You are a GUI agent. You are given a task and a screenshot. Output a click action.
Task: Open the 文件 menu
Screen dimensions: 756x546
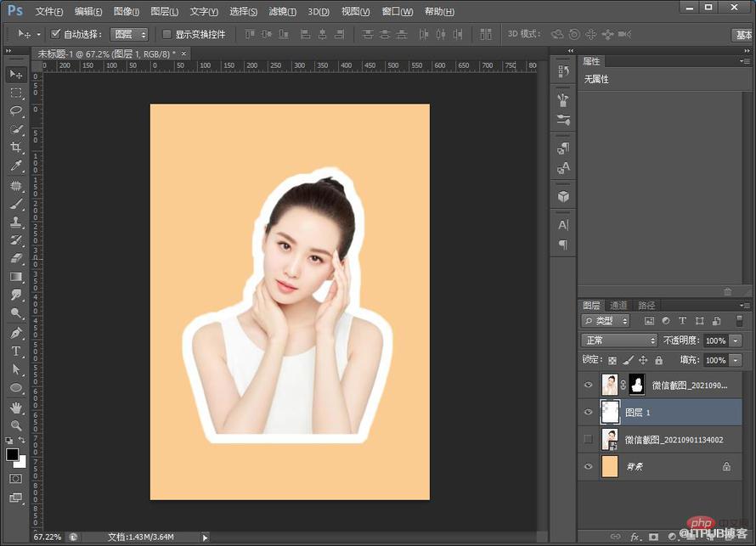click(x=49, y=11)
